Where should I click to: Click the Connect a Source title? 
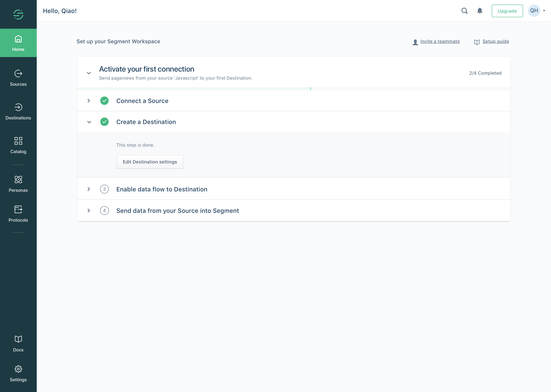tap(142, 101)
